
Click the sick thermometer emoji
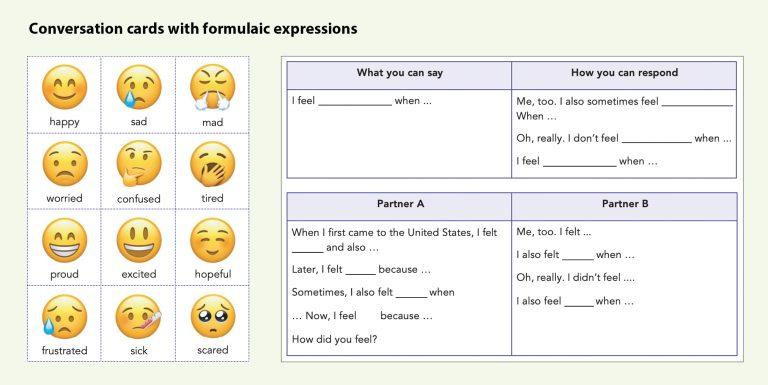click(x=139, y=317)
